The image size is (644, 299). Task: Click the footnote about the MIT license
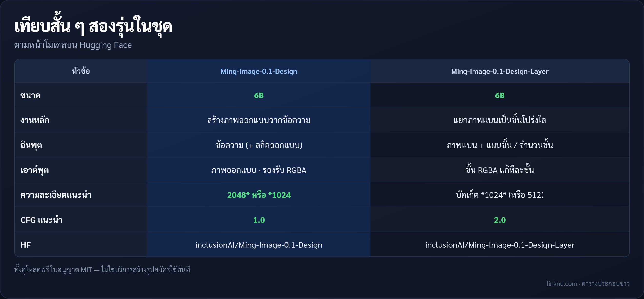pyautogui.click(x=102, y=269)
